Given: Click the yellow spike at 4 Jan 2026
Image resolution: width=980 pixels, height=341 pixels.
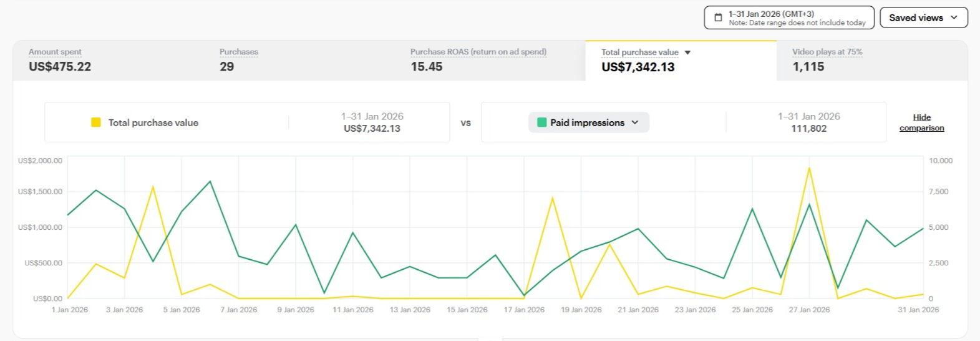Looking at the screenshot, I should [153, 187].
